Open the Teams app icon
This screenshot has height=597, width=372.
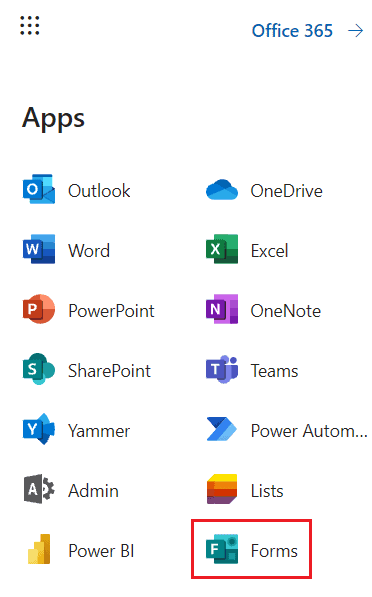pos(222,369)
